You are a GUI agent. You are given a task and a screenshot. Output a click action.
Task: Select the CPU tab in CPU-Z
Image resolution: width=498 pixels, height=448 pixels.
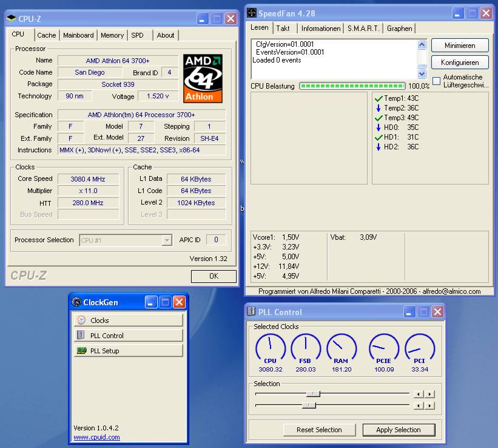(18, 34)
